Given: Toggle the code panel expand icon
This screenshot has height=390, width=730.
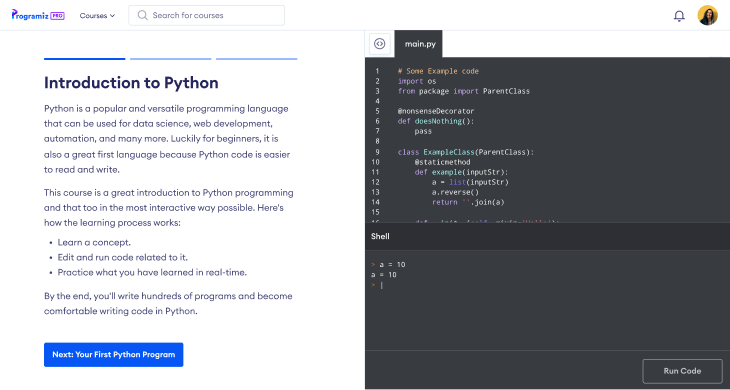Looking at the screenshot, I should click(x=379, y=44).
